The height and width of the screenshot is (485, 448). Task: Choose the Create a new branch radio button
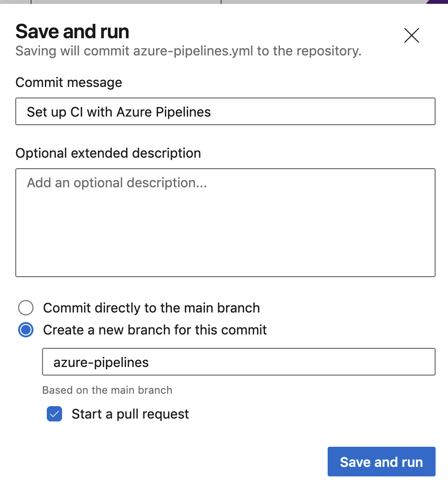click(26, 330)
